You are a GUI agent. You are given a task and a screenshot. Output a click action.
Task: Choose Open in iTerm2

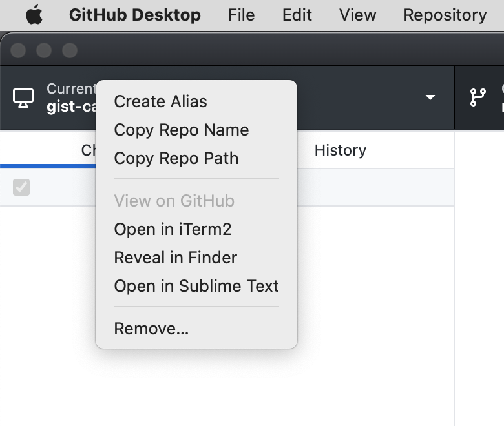click(196, 229)
